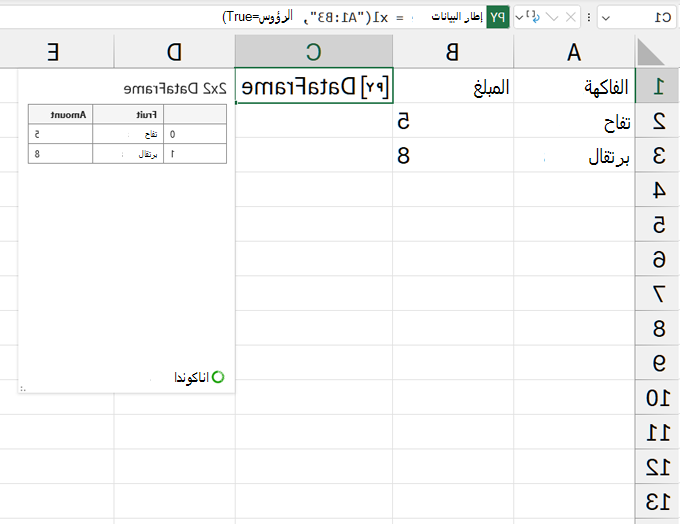Screen dimensions: 680x524
Task: Select row 13 header
Action: coord(657,501)
